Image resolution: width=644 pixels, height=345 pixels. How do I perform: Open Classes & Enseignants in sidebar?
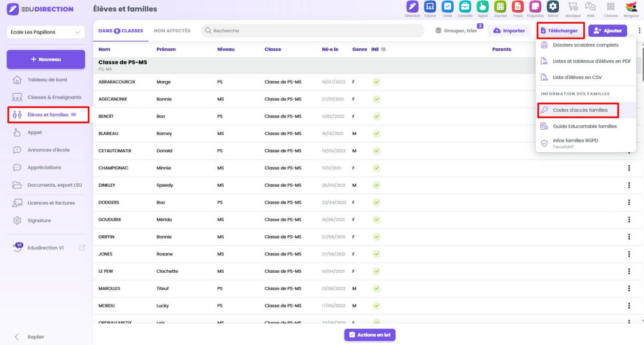46,97
